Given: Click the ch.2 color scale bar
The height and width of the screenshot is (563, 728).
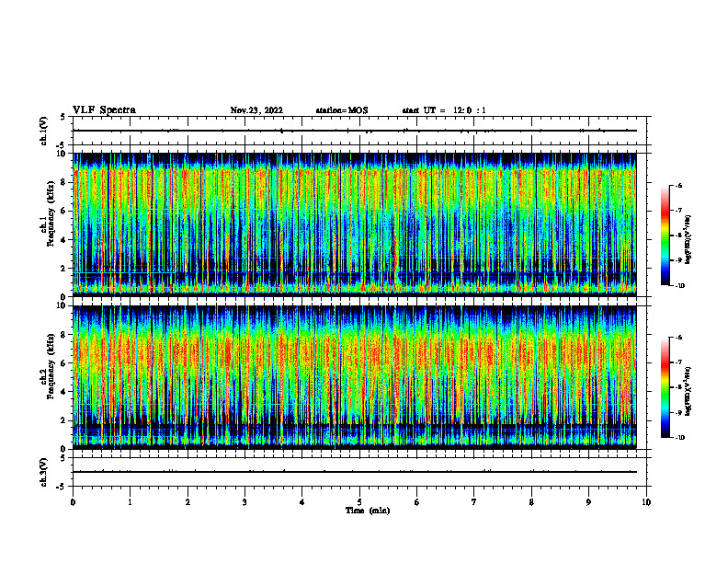Looking at the screenshot, I should tap(665, 387).
